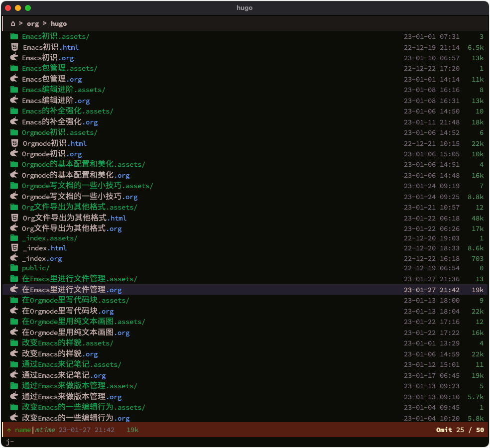490x448 pixels.
Task: Click folder icon of Emacs编辑进阶.assets/
Action: tap(14, 90)
